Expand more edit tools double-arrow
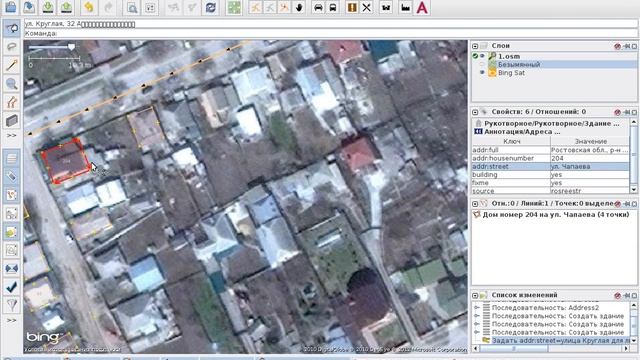The width and height of the screenshot is (640, 360). (x=11, y=135)
